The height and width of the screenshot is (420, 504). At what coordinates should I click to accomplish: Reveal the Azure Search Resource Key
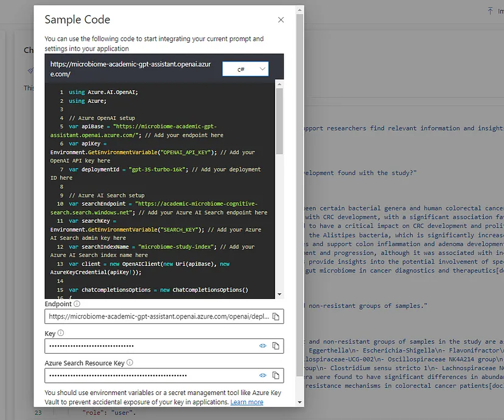pos(262,376)
